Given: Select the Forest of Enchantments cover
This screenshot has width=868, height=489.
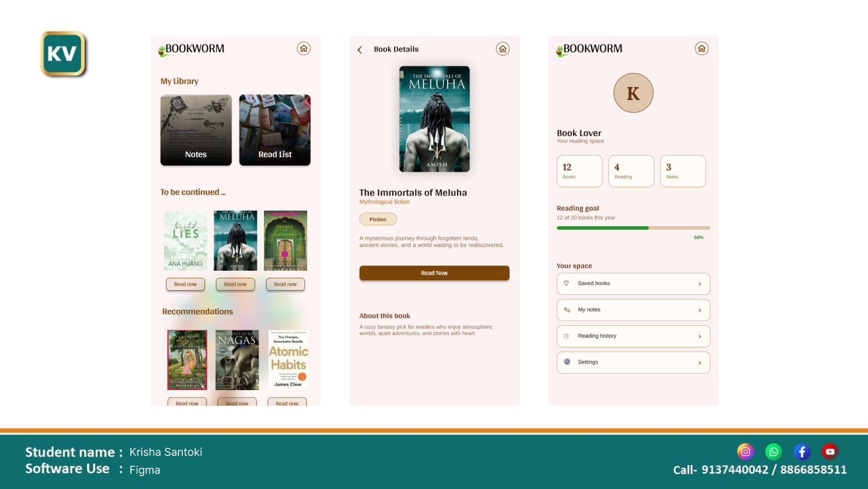Looking at the screenshot, I should click(x=187, y=360).
